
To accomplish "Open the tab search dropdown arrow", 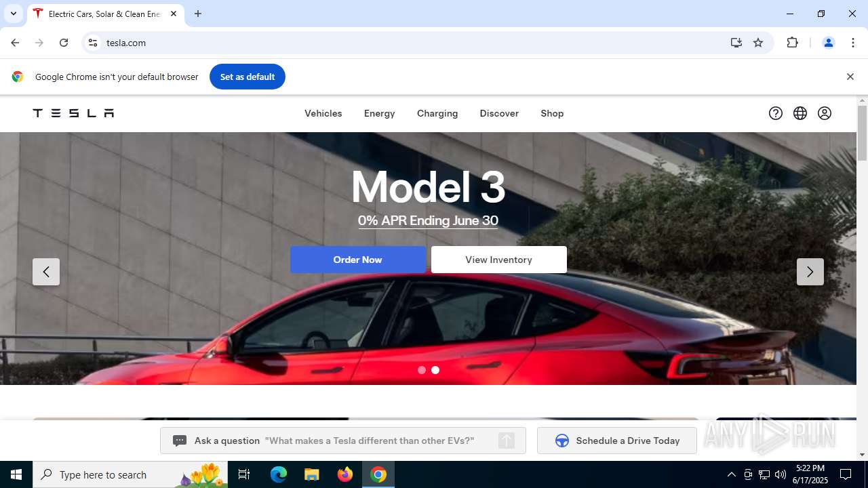I will (13, 14).
